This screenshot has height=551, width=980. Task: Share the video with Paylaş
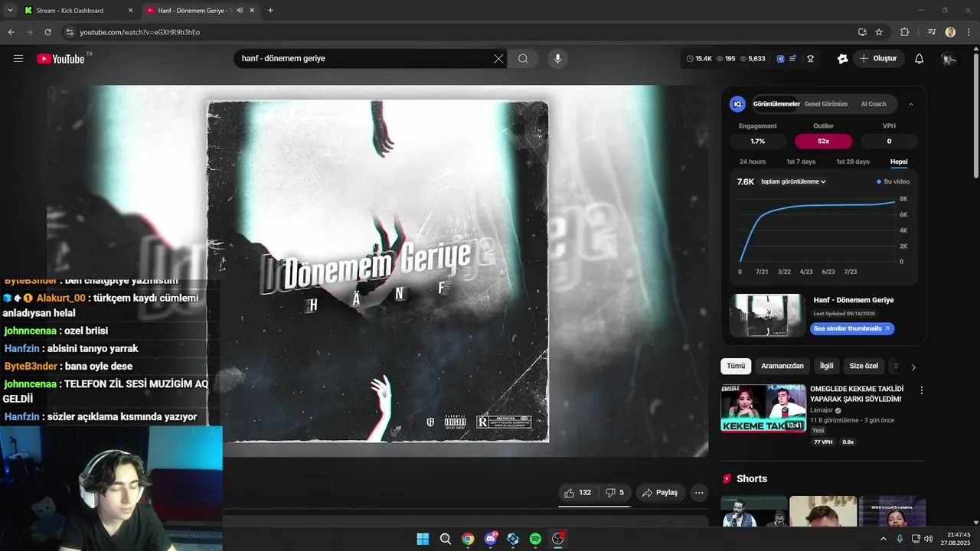[660, 493]
